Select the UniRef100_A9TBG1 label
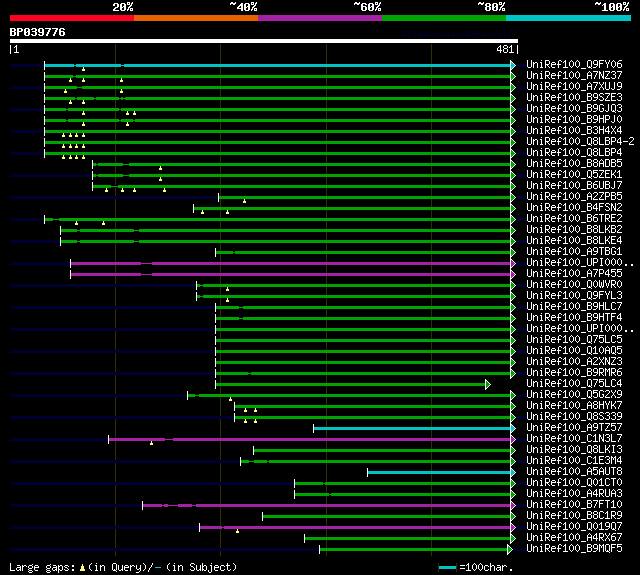Viewport: 640px width, 575px height. [574, 252]
